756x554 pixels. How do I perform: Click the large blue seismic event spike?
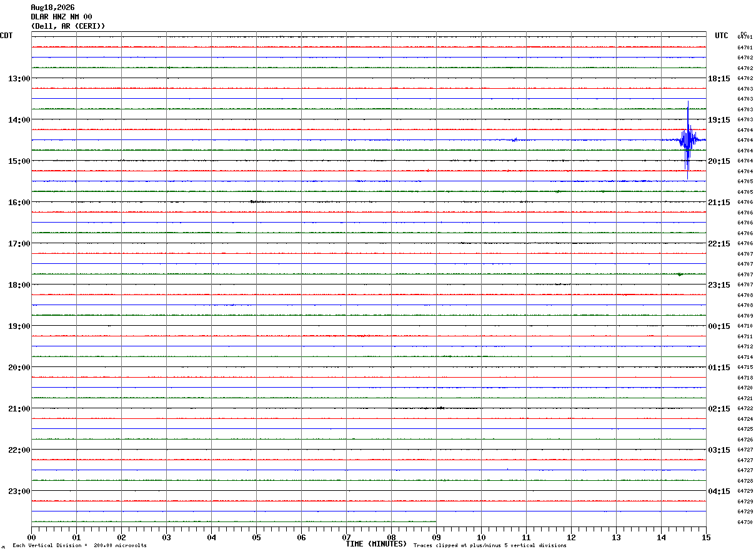[x=687, y=140]
